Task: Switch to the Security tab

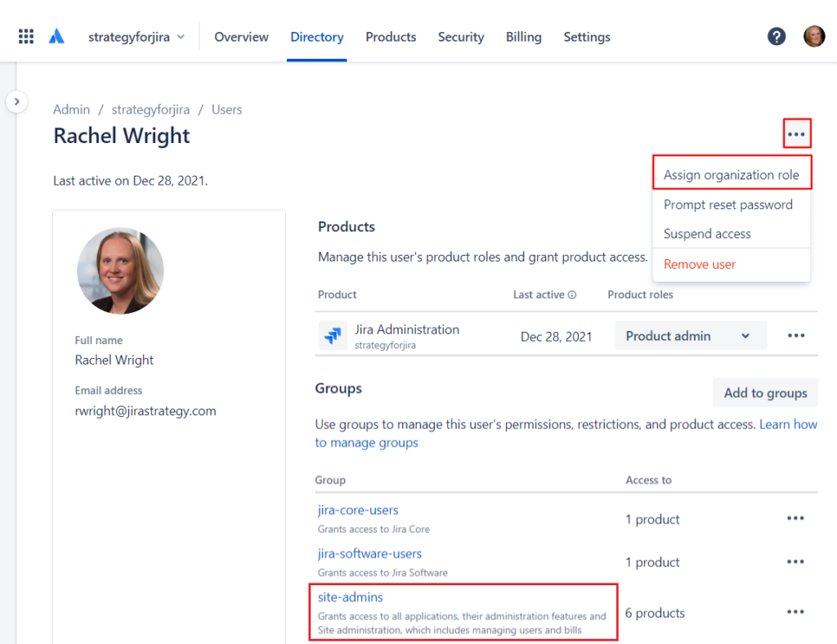Action: coord(461,37)
